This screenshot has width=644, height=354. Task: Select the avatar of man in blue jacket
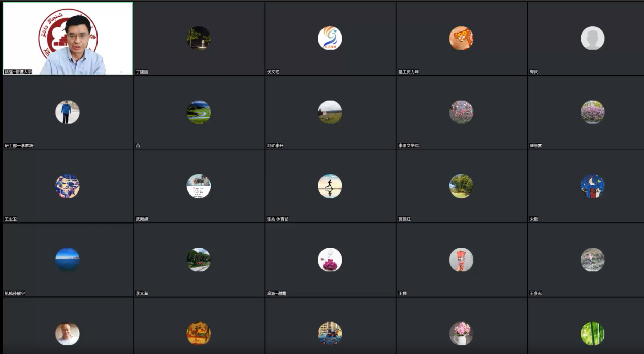[68, 112]
